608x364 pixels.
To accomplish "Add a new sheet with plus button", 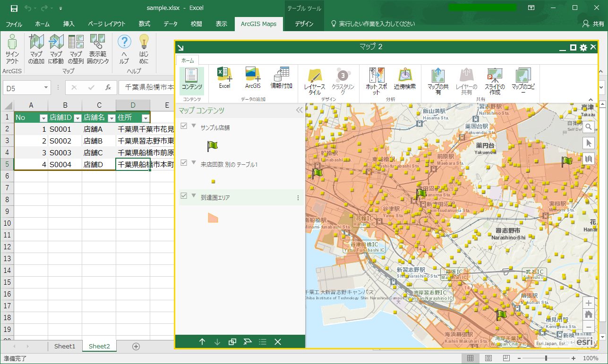I will coord(136,346).
